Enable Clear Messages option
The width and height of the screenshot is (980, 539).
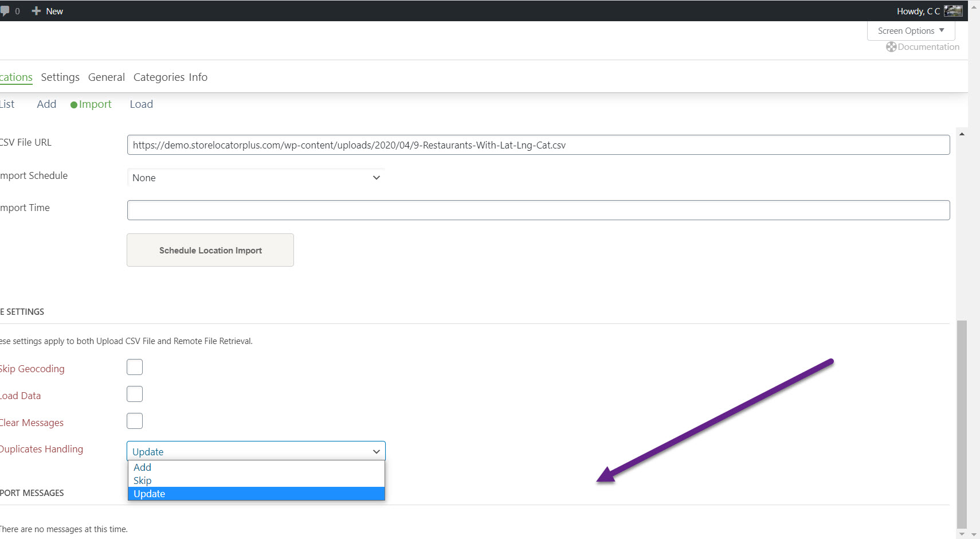[134, 420]
